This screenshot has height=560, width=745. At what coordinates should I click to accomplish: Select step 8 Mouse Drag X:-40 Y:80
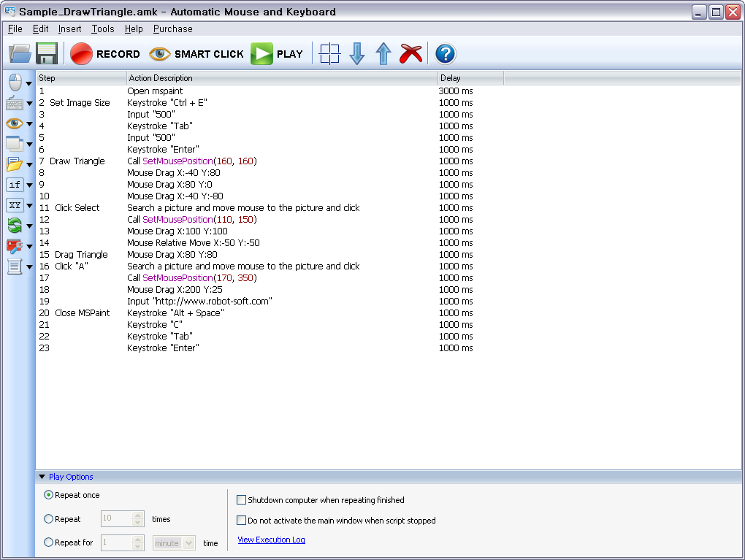point(388,173)
